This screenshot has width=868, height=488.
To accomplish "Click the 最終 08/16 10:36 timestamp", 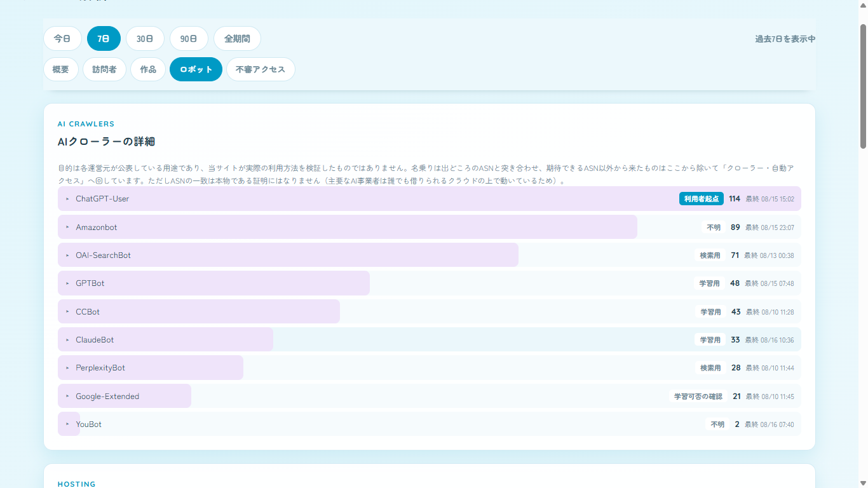I will pyautogui.click(x=770, y=340).
